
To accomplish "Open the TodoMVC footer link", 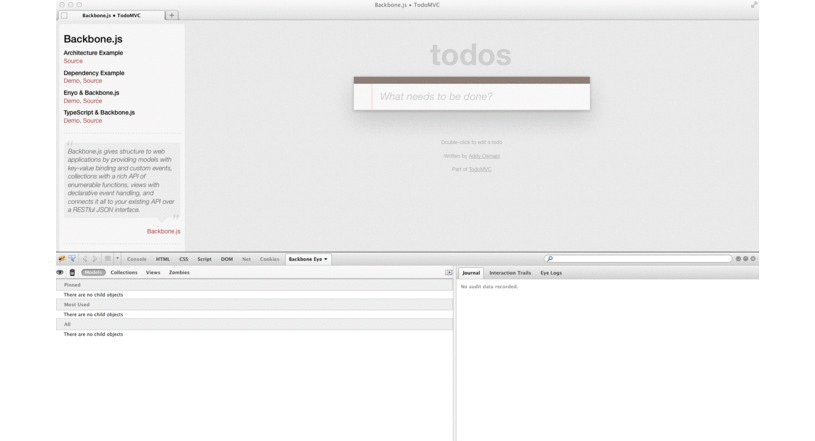I will click(x=480, y=170).
